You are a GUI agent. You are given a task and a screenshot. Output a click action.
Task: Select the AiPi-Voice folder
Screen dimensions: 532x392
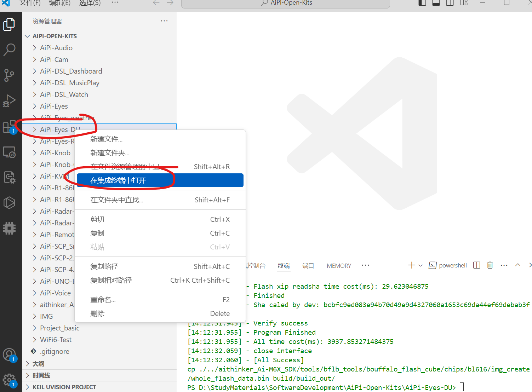pos(55,293)
